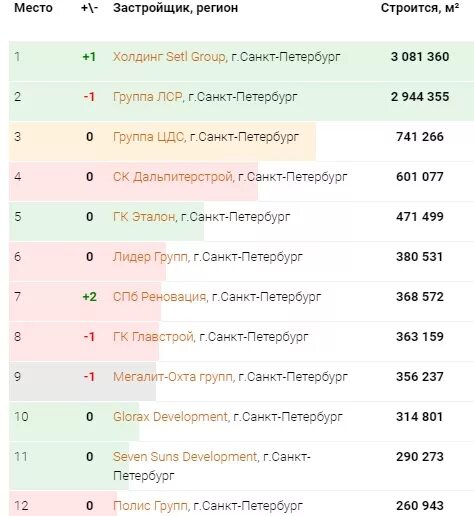Screen dimensions: 474x516
Task: Open the ГК Главстрой developer link
Action: point(153,337)
